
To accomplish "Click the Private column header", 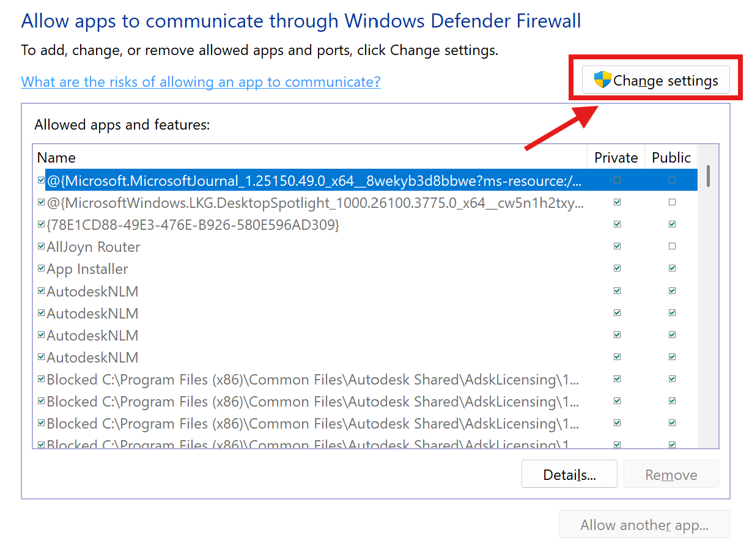I will (x=616, y=157).
